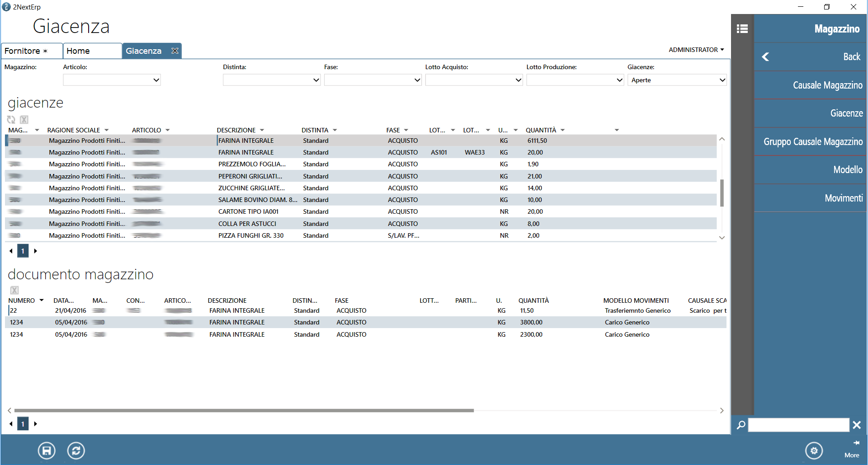868x465 pixels.
Task: Open the ADMINISTRATOR user menu
Action: pos(696,50)
